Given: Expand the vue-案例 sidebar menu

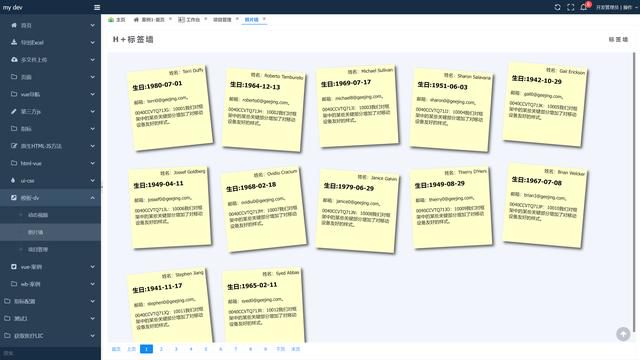Looking at the screenshot, I should [x=50, y=267].
